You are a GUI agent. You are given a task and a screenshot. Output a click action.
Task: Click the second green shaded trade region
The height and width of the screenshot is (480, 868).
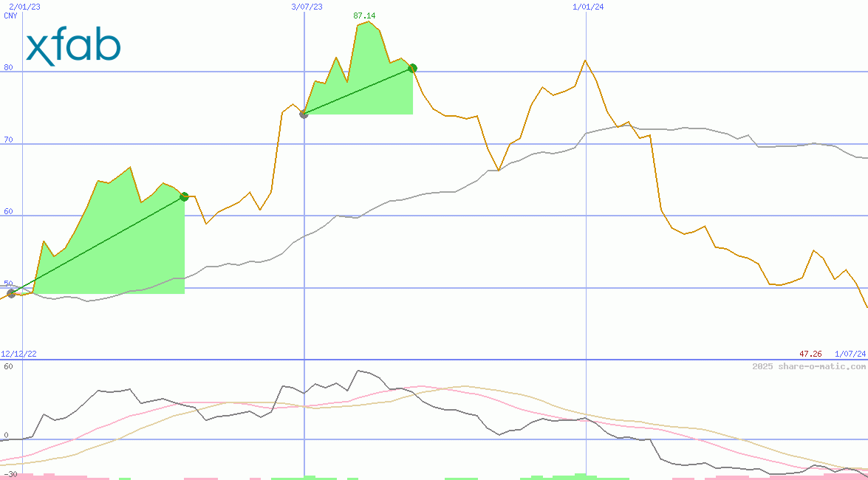click(x=362, y=81)
